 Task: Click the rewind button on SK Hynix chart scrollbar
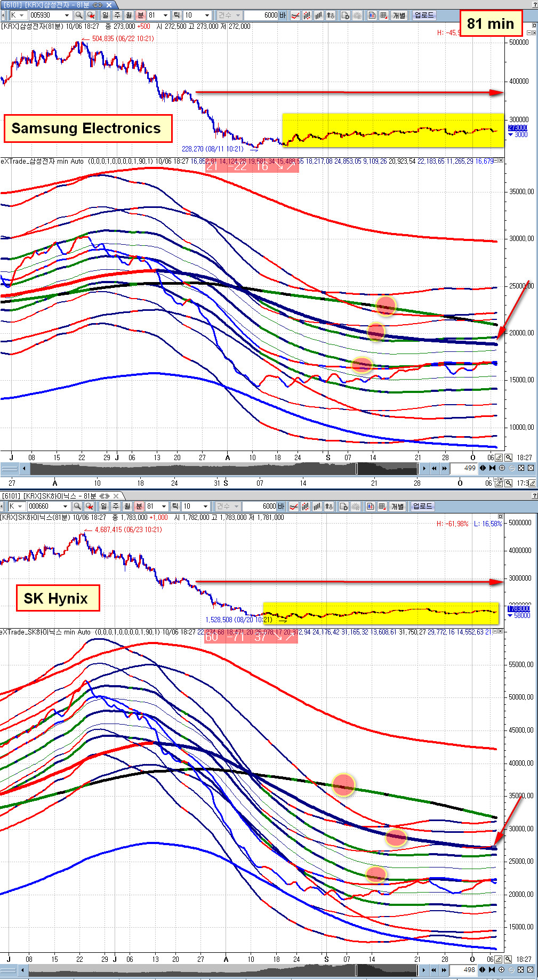433,970
